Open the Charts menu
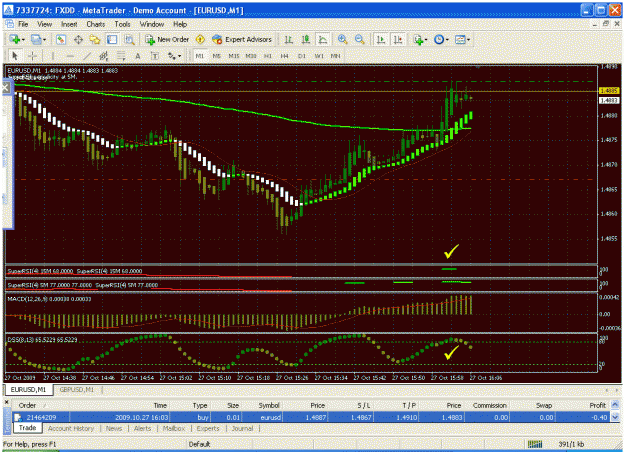 pyautogui.click(x=96, y=24)
